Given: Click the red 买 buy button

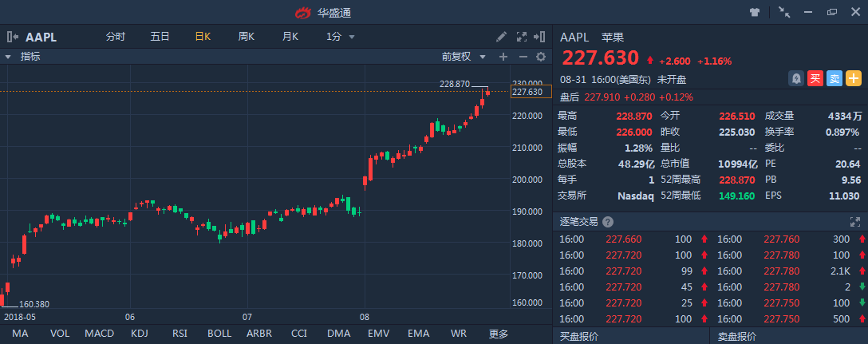Looking at the screenshot, I should (815, 78).
